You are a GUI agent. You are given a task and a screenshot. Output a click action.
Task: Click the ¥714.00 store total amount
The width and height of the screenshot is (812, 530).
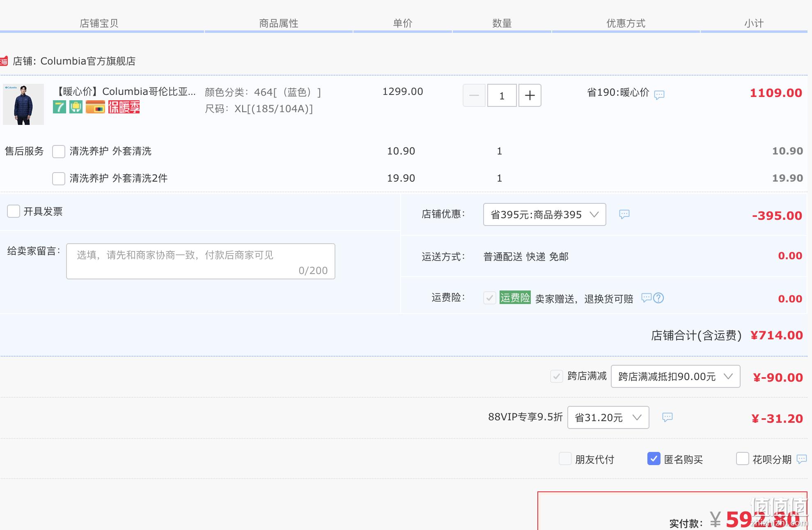click(777, 336)
